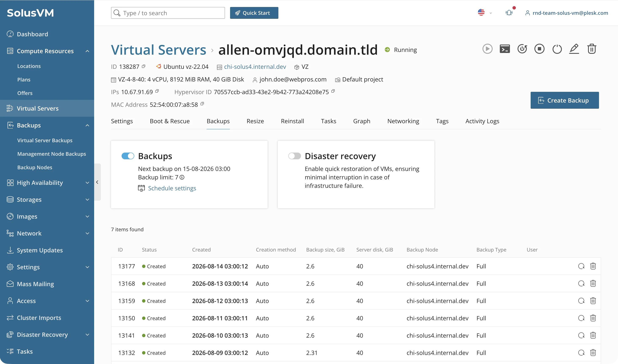Image resolution: width=618 pixels, height=364 pixels.
Task: Delete backup 13132 with trash icon
Action: pyautogui.click(x=593, y=353)
